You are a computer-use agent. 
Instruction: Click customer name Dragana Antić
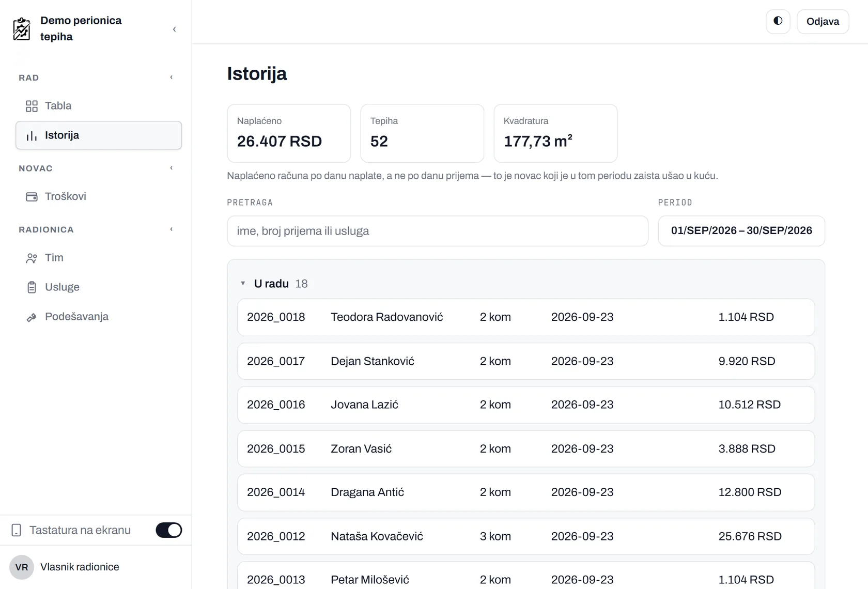pyautogui.click(x=367, y=492)
